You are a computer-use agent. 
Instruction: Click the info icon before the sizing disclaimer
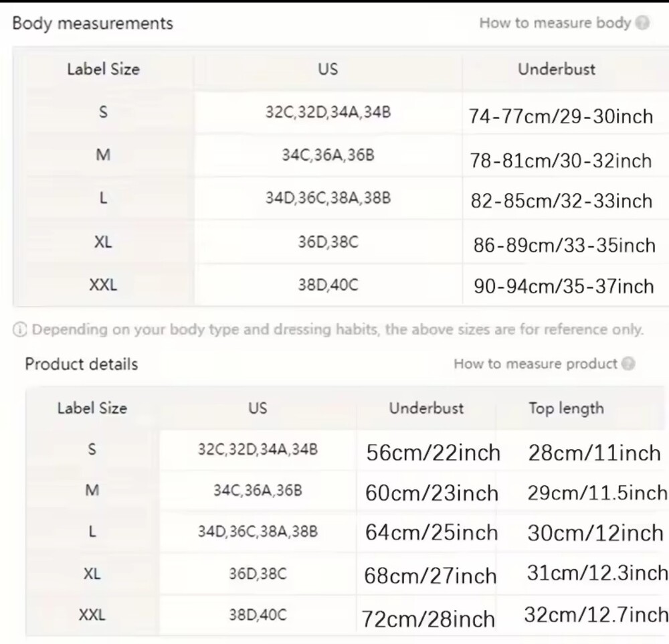19,330
